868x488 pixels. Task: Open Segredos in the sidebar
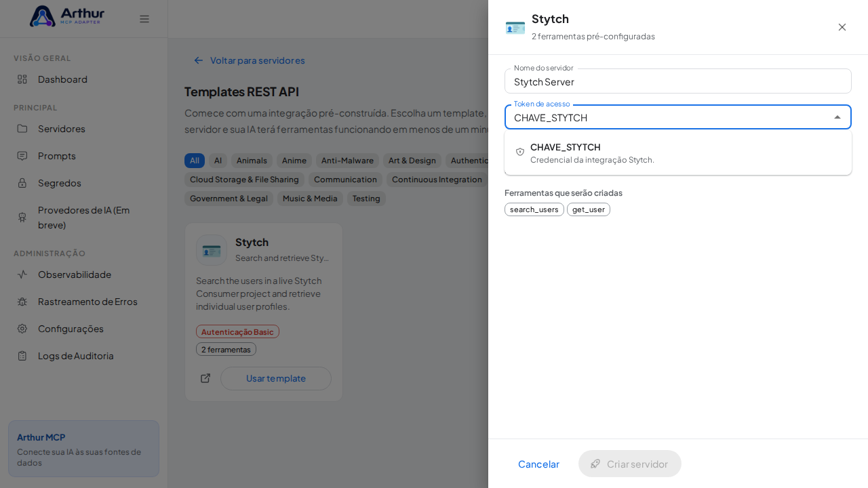84,183
